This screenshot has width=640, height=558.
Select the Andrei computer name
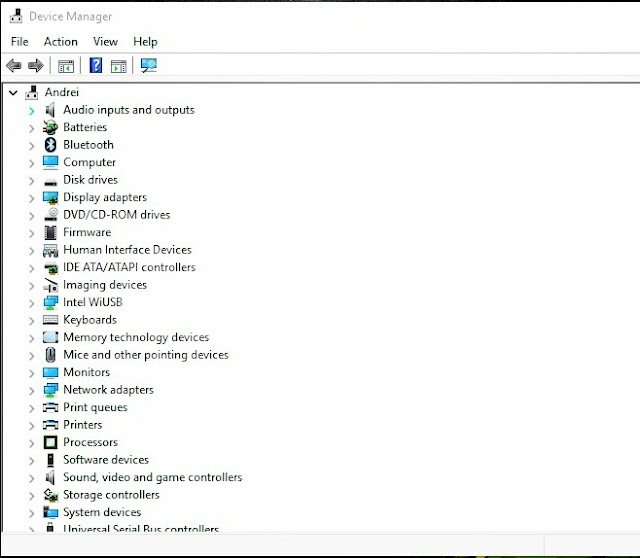coord(62,92)
